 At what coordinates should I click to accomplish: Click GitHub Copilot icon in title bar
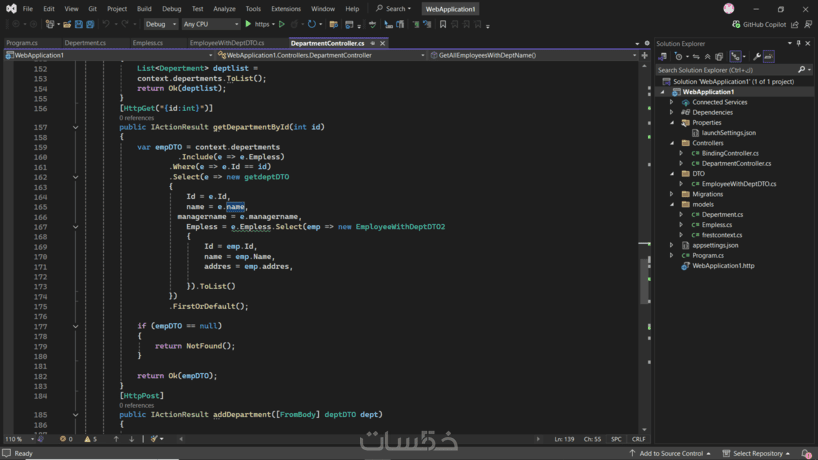click(x=737, y=24)
